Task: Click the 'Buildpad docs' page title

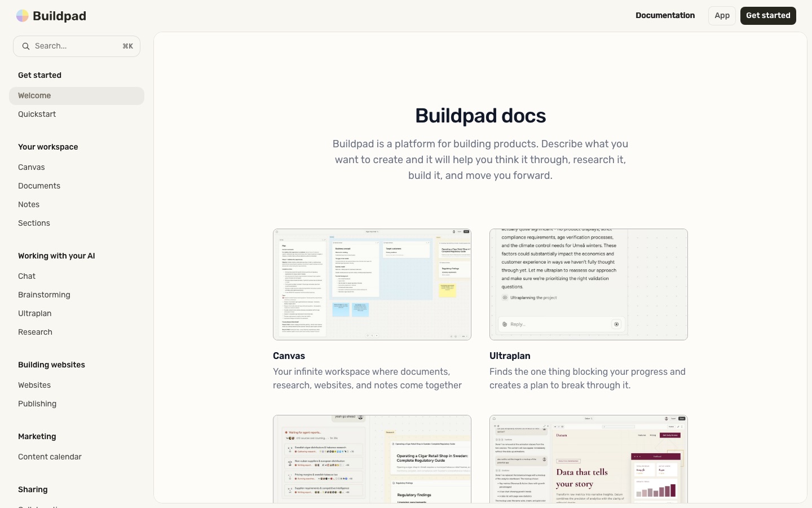Action: (x=480, y=116)
